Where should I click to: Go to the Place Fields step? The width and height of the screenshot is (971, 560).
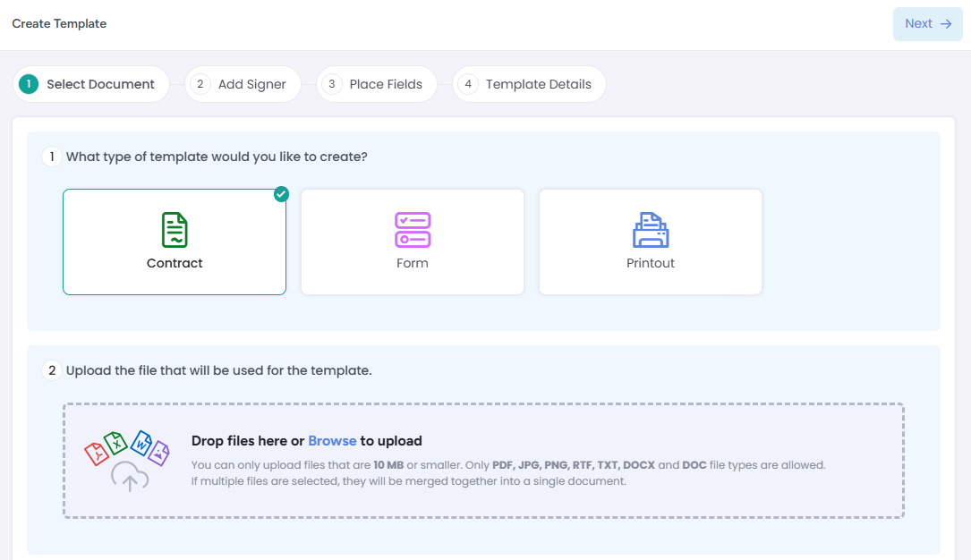click(377, 84)
